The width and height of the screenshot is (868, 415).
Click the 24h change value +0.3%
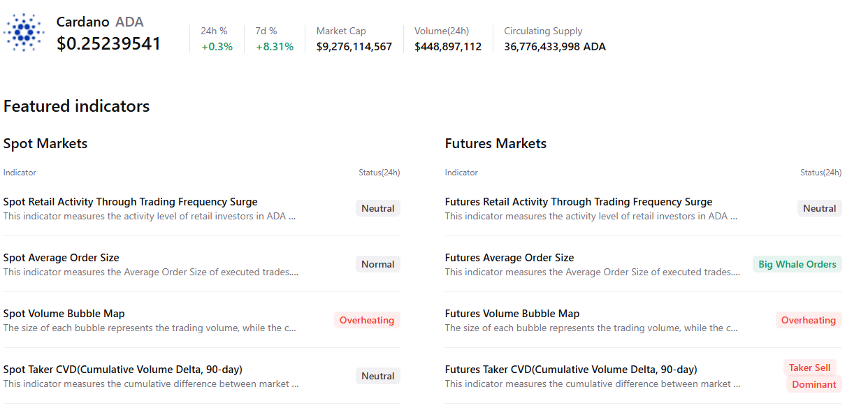[217, 47]
